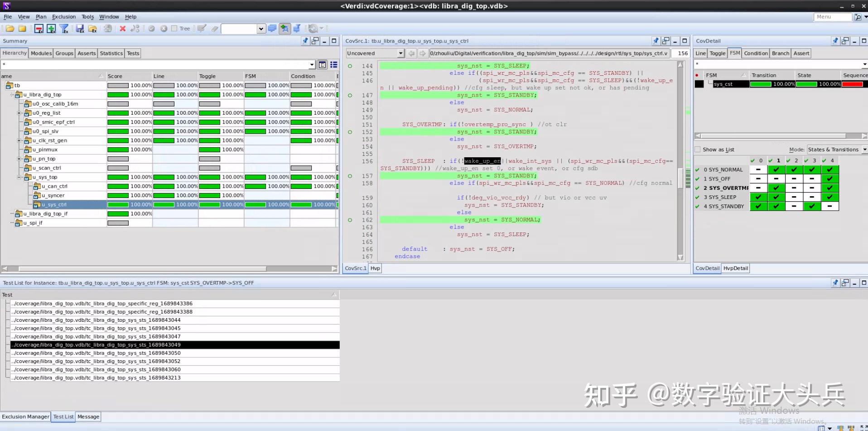Click the SYS_OVERTMP to SYS_STANDBY transition cell
Image resolution: width=868 pixels, height=431 pixels.
coord(830,188)
